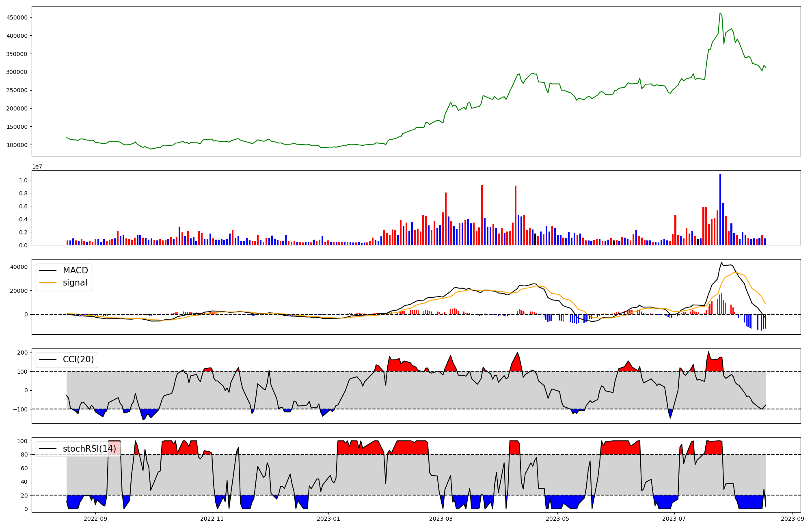The width and height of the screenshot is (812, 528).
Task: Click the 300000 price axis tick label
Action: (x=17, y=72)
